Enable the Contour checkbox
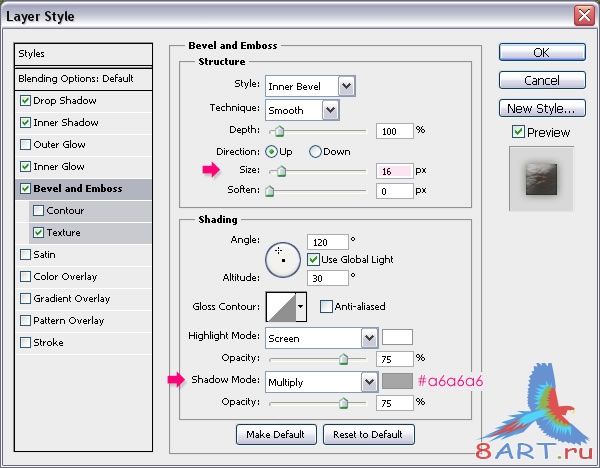 pyautogui.click(x=38, y=210)
